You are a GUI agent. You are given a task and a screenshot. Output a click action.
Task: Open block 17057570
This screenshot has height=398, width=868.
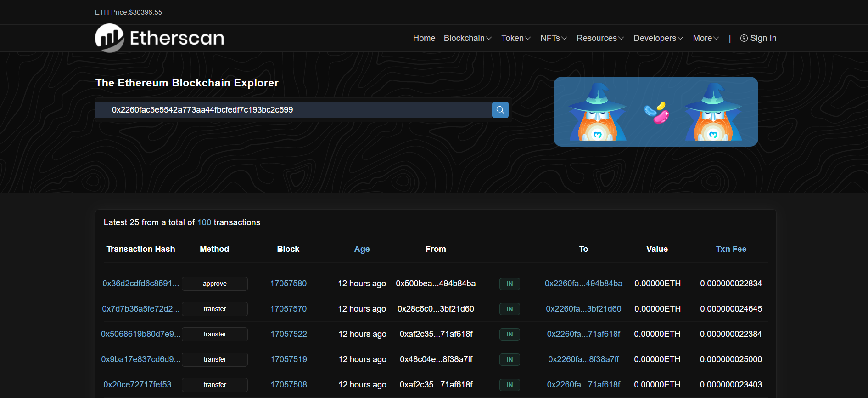(288, 309)
